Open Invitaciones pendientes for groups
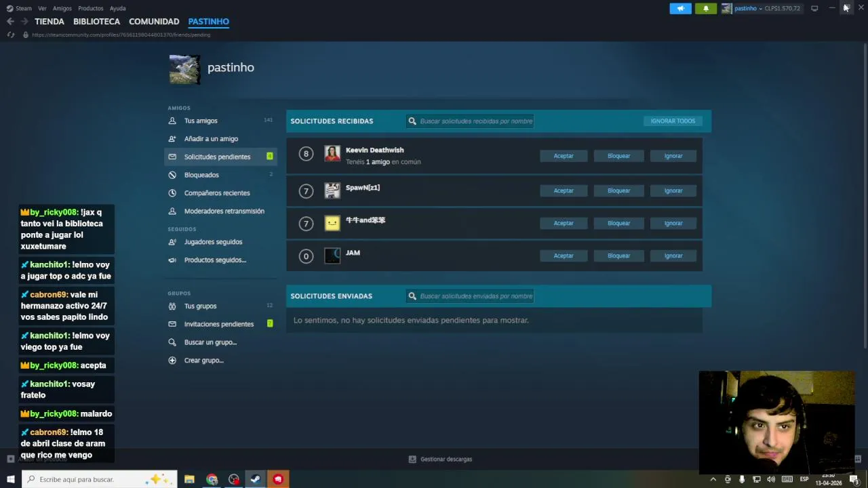868x488 pixels. click(x=220, y=324)
